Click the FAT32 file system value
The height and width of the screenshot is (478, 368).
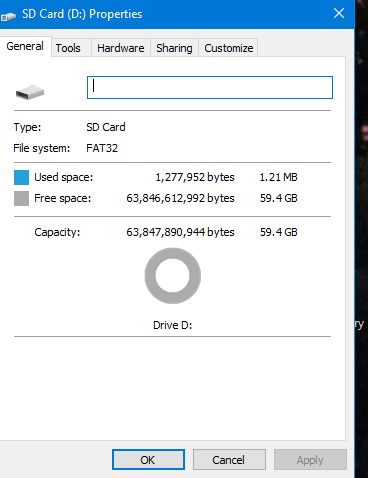click(102, 148)
